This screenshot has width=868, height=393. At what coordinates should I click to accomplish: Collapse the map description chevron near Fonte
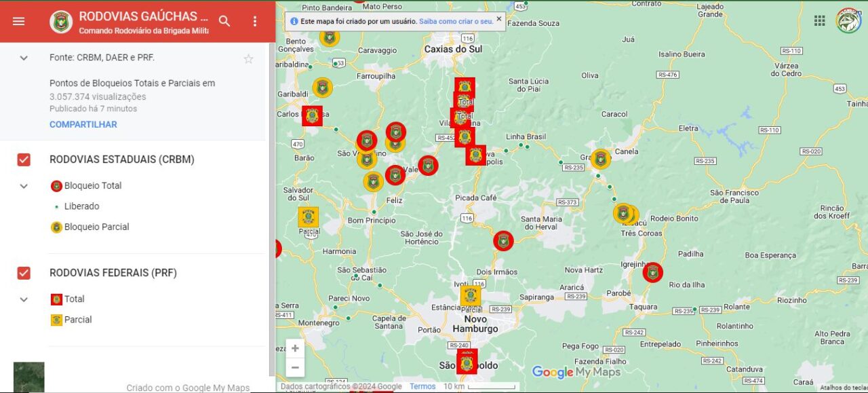[x=24, y=58]
